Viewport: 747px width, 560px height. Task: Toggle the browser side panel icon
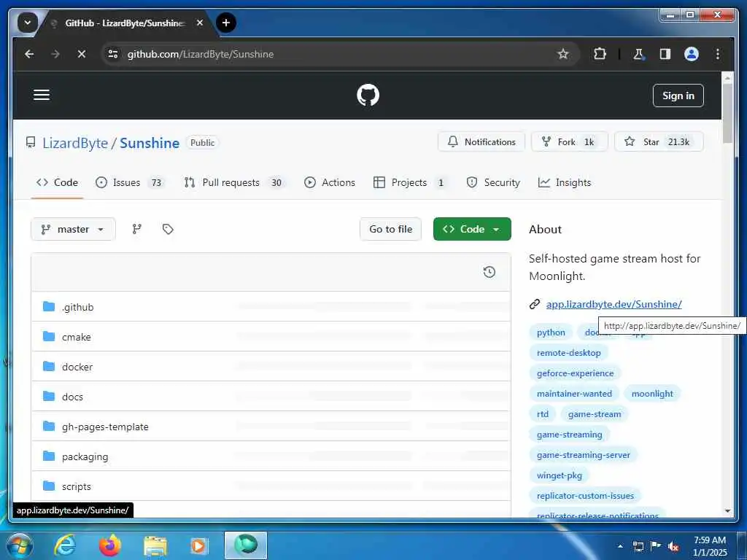click(665, 54)
